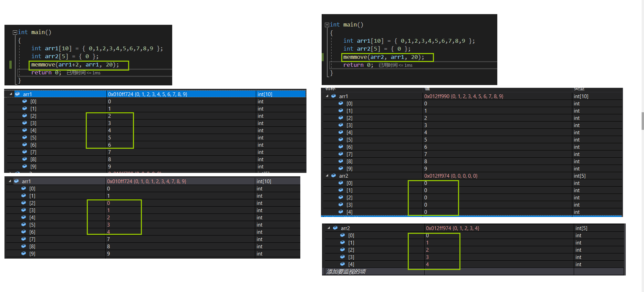
Task: Collapse arr2 showing {0, 0, 0, 0, 0}
Action: [327, 176]
